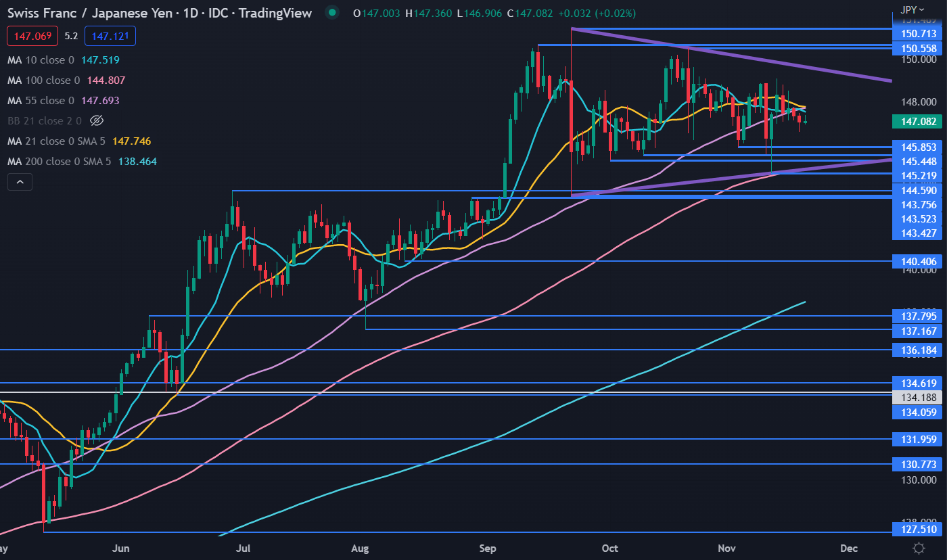The width and height of the screenshot is (947, 560).
Task: Select the BB 21 close 2 0 legend
Action: [45, 121]
